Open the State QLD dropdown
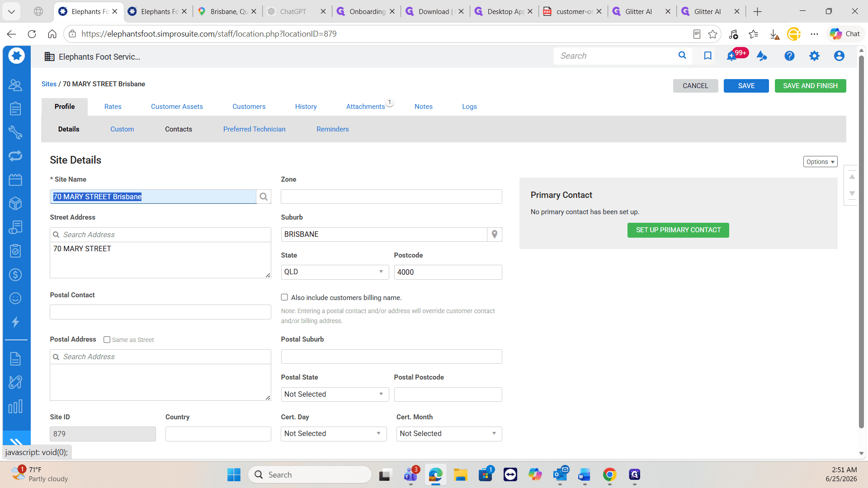Image resolution: width=868 pixels, height=488 pixels. point(335,272)
